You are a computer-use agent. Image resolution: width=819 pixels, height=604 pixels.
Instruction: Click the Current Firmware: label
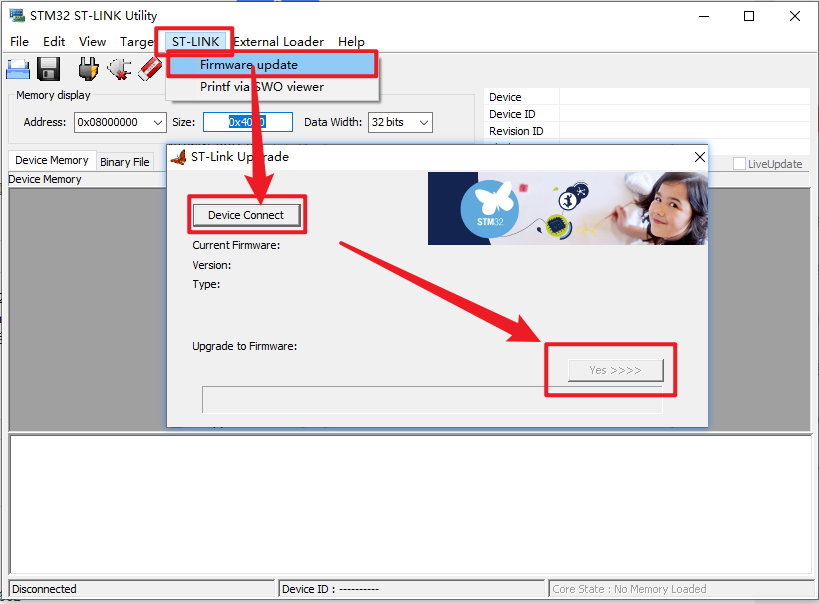[x=236, y=245]
